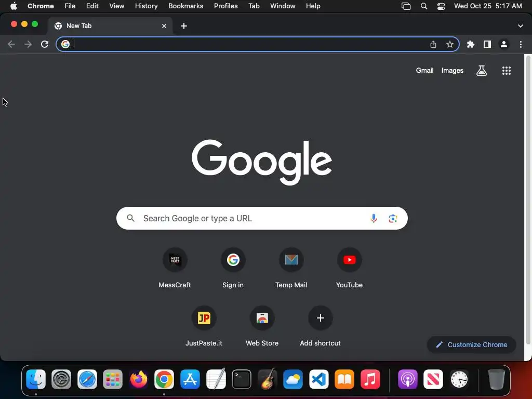Open the Tab menu

tap(254, 6)
